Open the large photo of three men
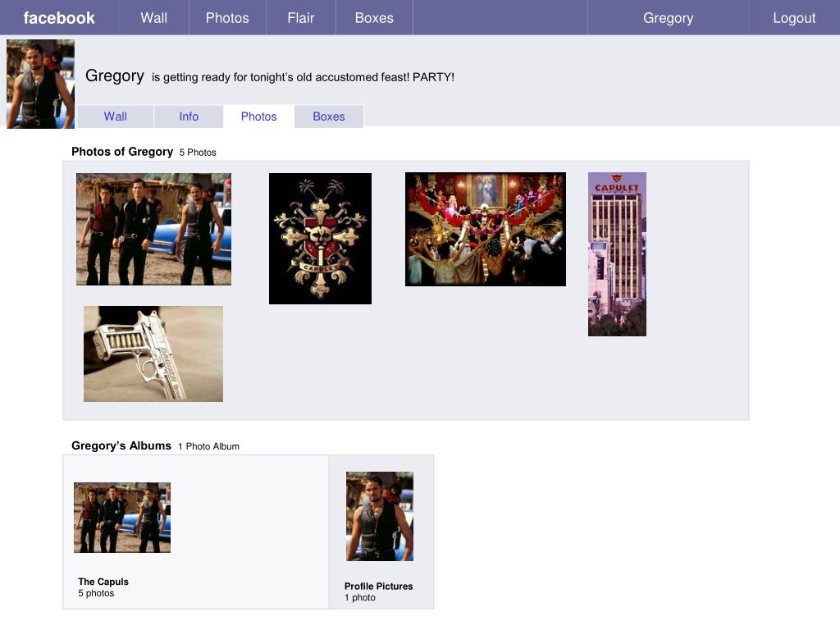This screenshot has width=840, height=630. coord(153,229)
